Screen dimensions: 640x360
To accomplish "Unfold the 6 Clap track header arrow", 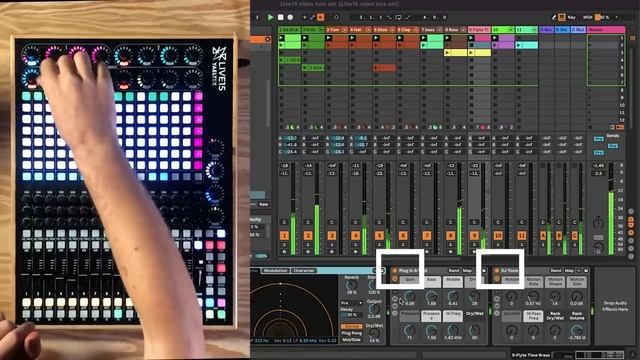I will (416, 30).
